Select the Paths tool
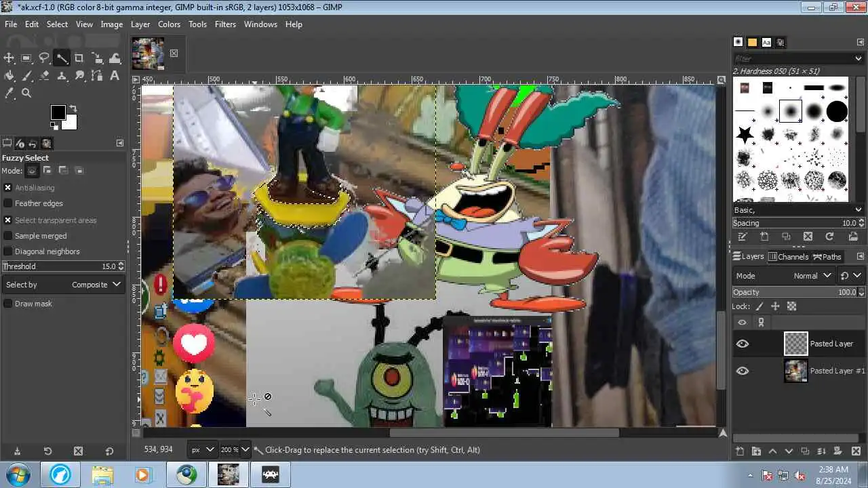868x488 pixels. coord(97,76)
